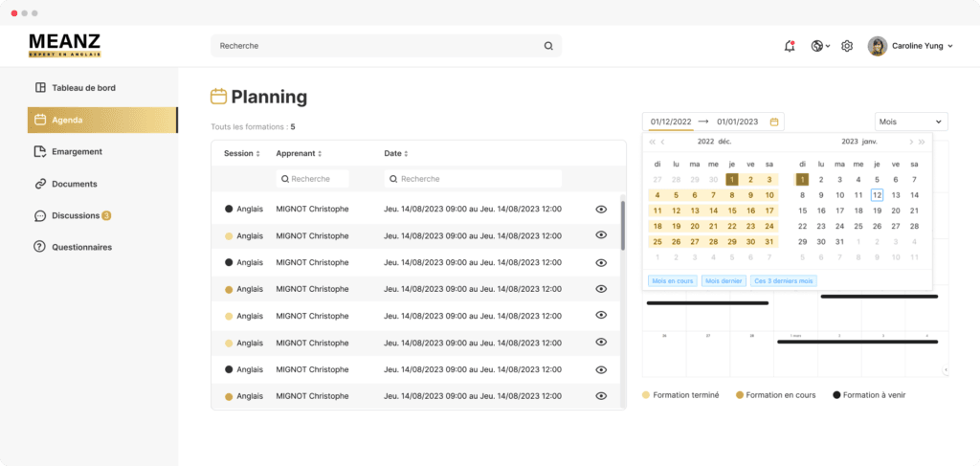
Task: Click eye icon on fourth session row
Action: tap(601, 289)
